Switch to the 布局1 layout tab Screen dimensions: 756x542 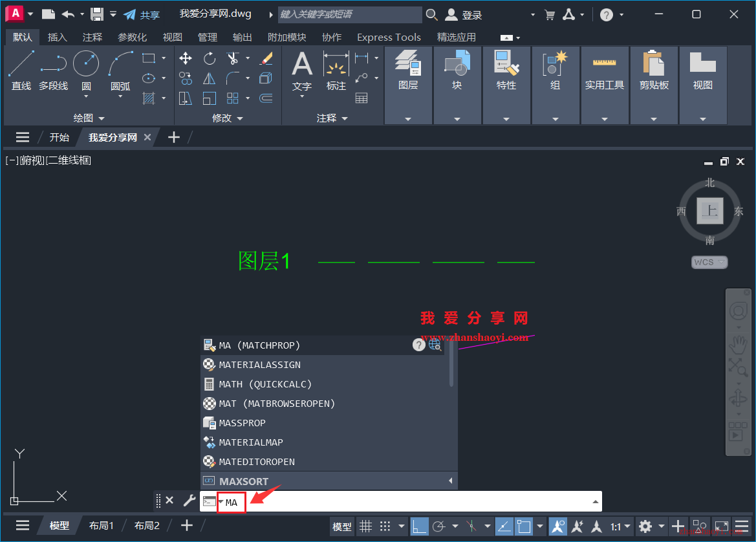(101, 525)
